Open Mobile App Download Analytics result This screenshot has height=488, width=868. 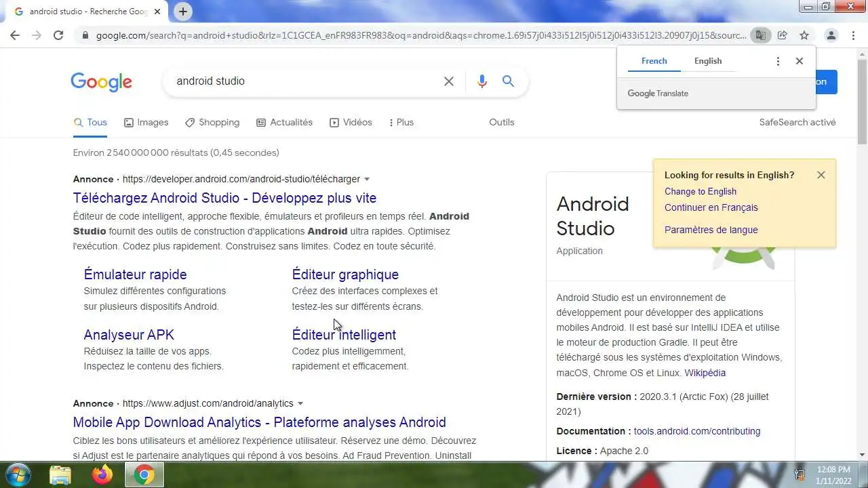point(259,422)
